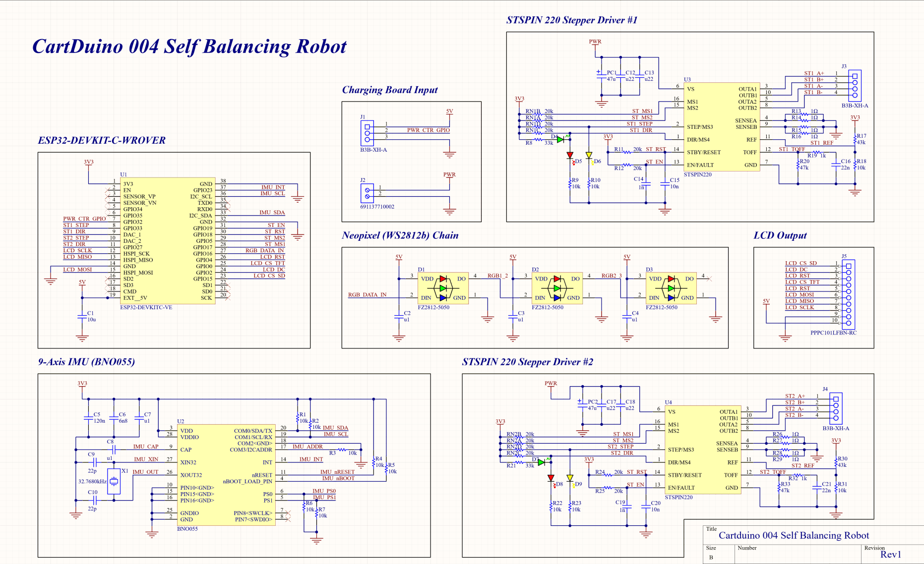The image size is (924, 564).
Task: Pick the J3 motor connector symbol
Action: coord(855,86)
